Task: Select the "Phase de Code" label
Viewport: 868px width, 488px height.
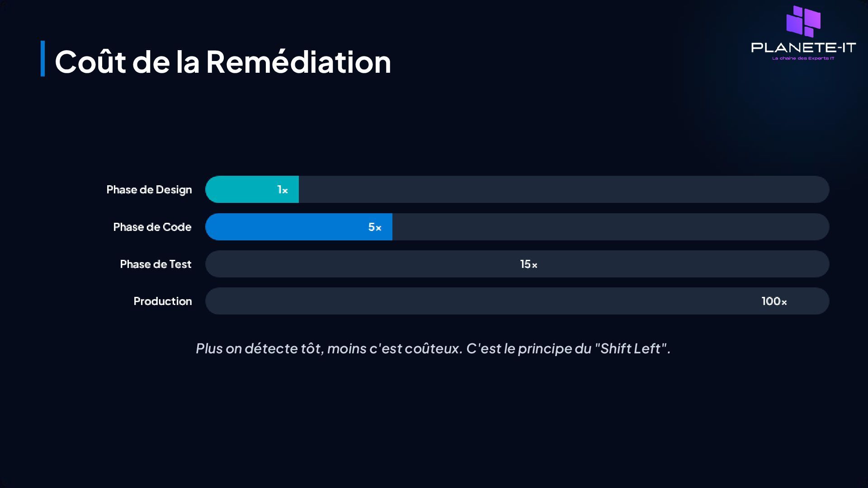Action: (152, 227)
